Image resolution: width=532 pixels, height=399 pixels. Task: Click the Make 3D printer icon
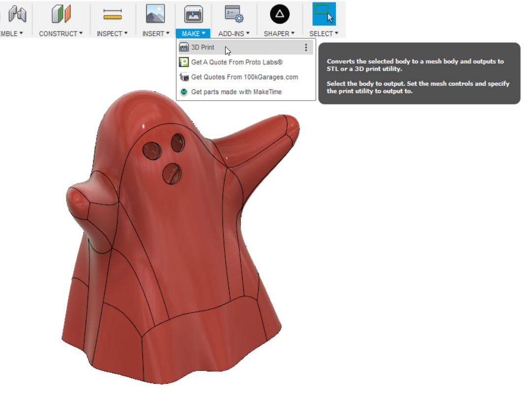point(194,14)
